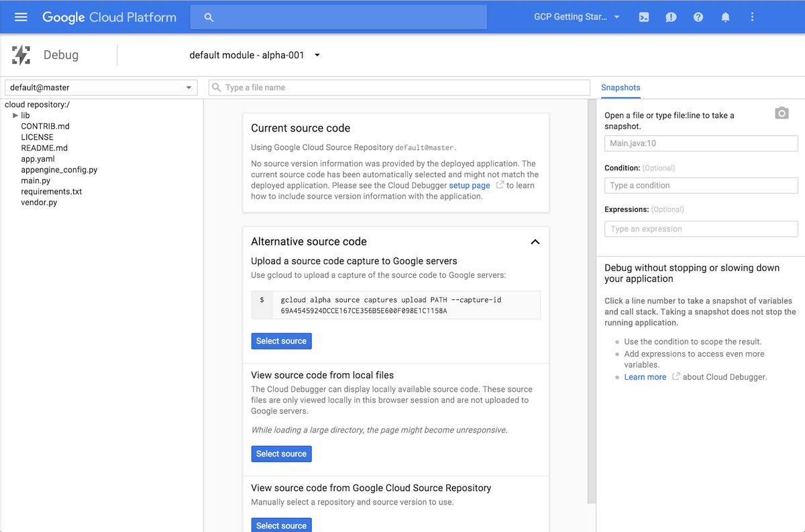
Task: Click Select source under Google Cloud Source Repository
Action: [x=281, y=525]
